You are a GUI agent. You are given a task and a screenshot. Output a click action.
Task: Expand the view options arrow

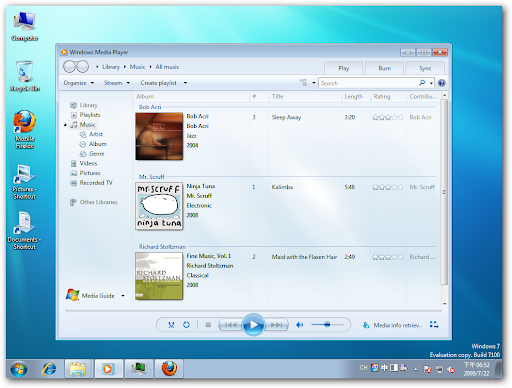(x=314, y=83)
